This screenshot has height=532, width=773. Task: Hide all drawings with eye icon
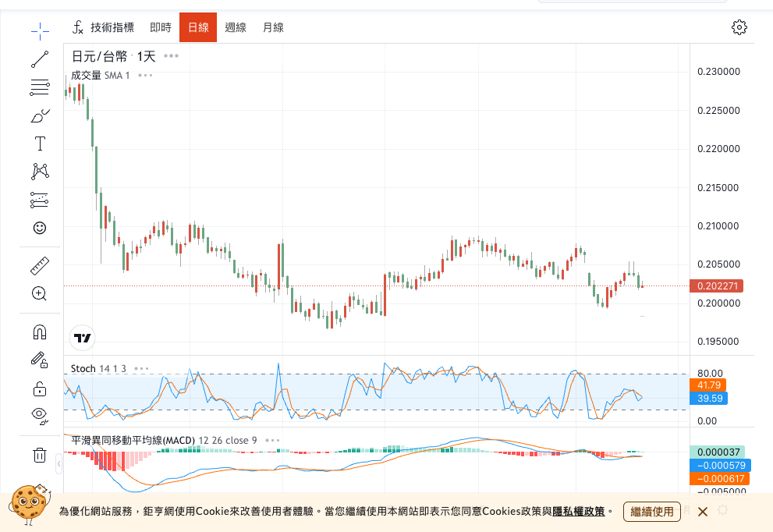click(x=40, y=414)
